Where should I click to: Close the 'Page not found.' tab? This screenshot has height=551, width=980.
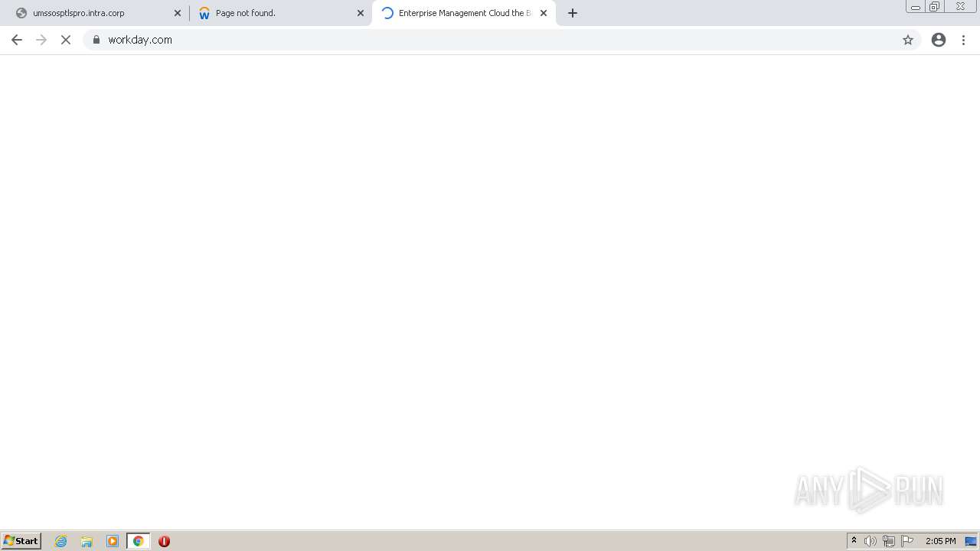(361, 13)
